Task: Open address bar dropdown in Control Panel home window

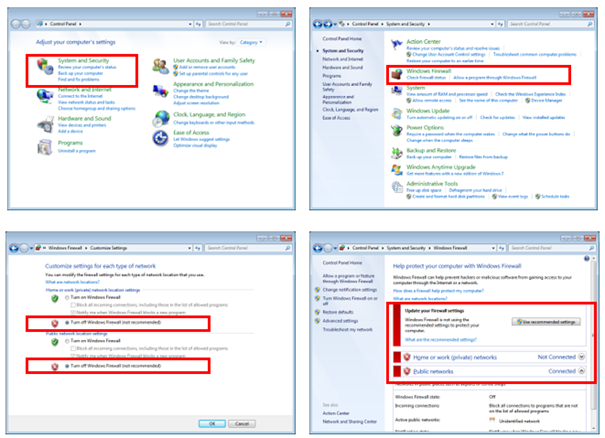Action: coord(190,24)
